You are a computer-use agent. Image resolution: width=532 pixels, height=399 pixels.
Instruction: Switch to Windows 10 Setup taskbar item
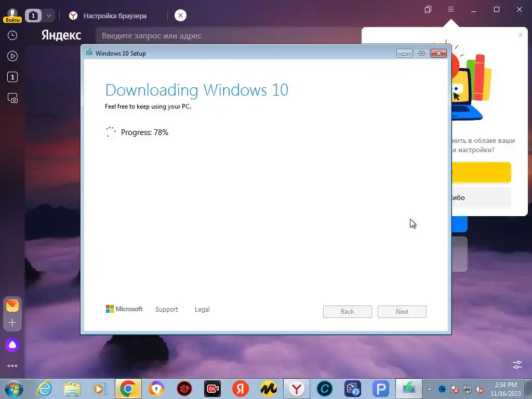tap(409, 389)
